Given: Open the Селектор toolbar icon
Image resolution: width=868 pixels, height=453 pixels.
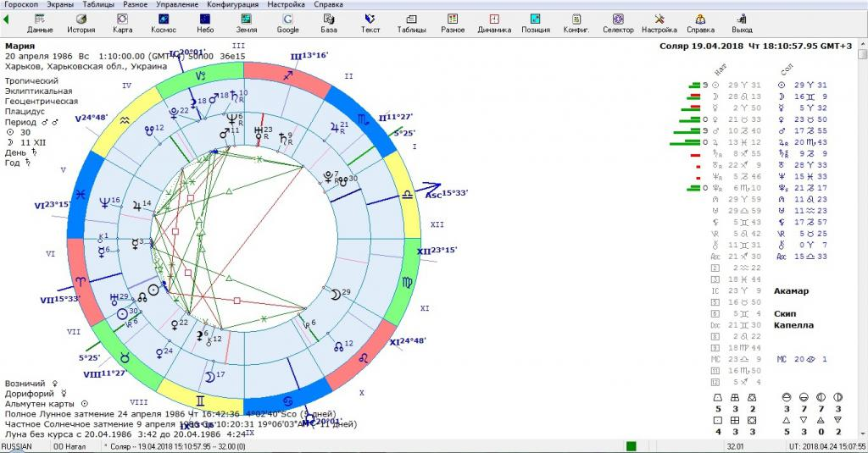Looking at the screenshot, I should pos(618,23).
